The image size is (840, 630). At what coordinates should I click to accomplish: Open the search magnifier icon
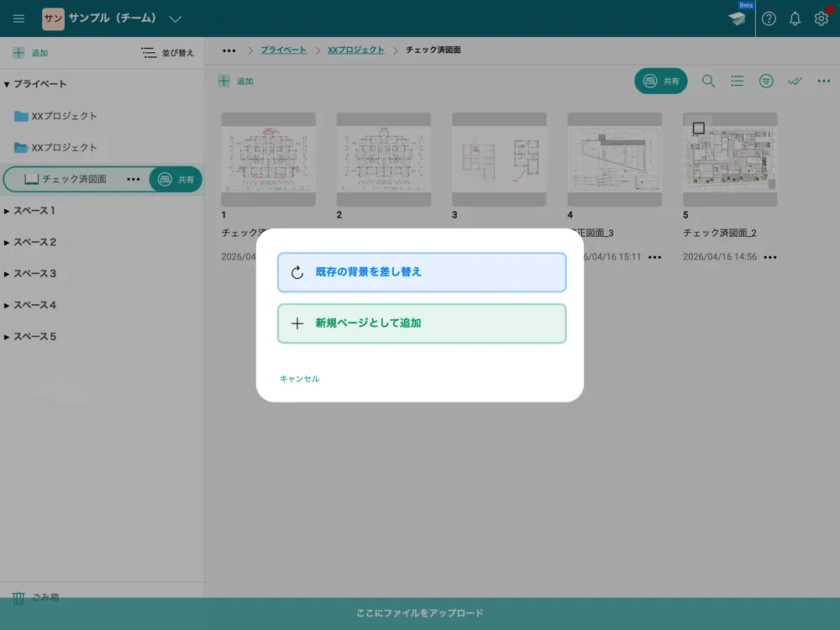coord(708,81)
